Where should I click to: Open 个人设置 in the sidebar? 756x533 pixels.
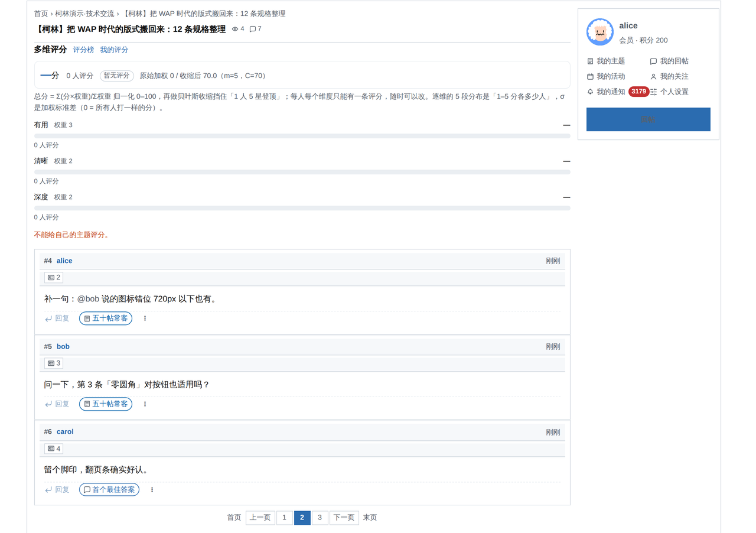[669, 92]
